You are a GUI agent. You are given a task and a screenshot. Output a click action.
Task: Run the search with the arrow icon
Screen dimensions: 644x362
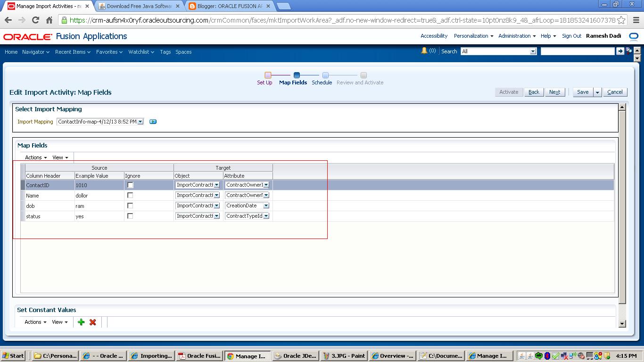pos(620,51)
